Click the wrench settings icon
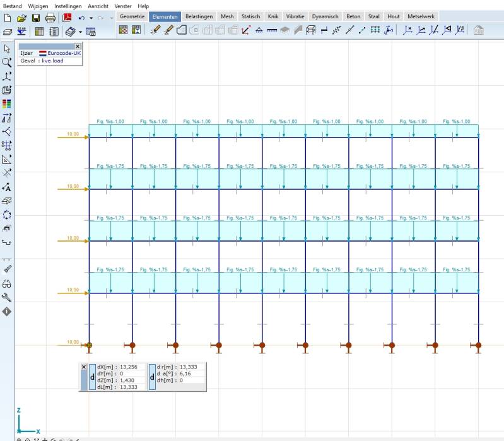 pyautogui.click(x=7, y=298)
